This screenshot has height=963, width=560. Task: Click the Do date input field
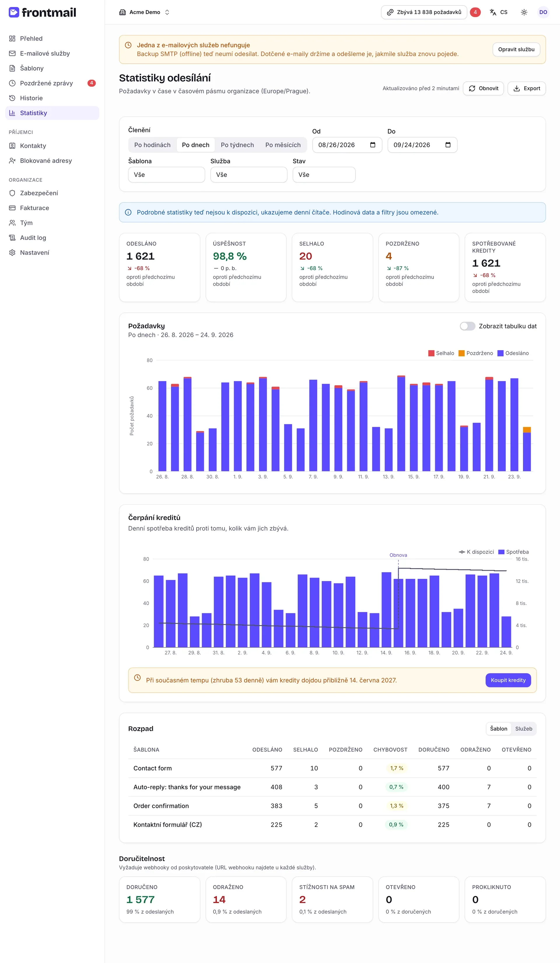(423, 145)
